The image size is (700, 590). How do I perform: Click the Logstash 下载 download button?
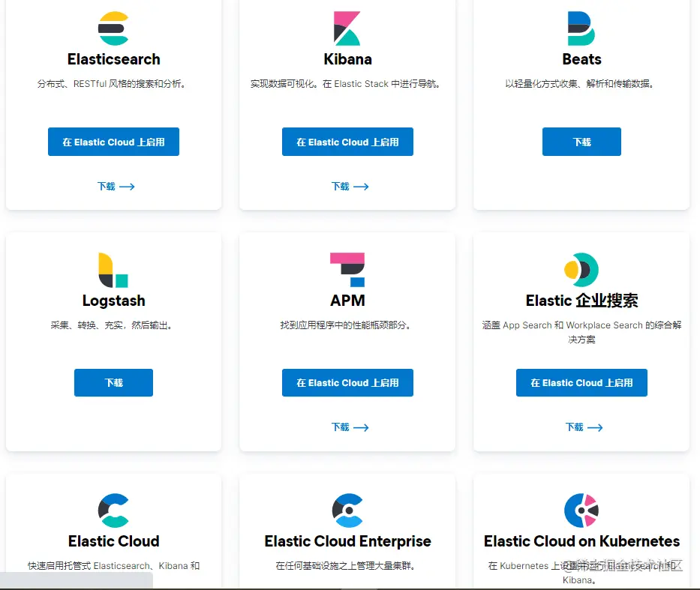(113, 382)
